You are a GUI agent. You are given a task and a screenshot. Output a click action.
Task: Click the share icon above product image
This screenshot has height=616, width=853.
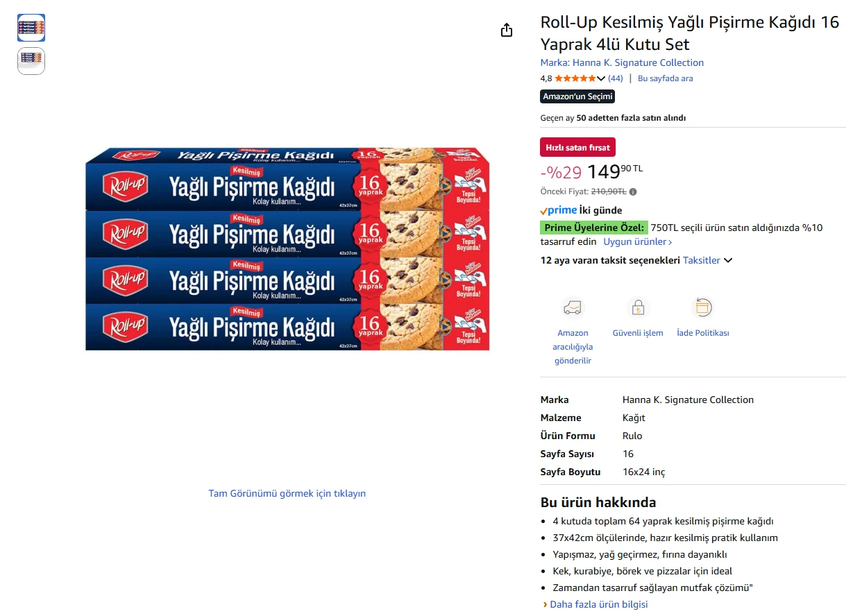507,30
